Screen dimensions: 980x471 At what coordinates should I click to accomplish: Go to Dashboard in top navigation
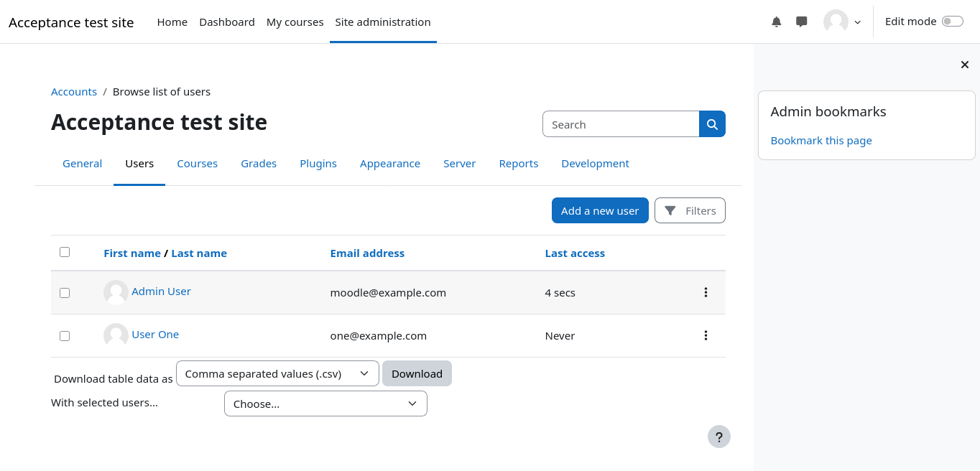[227, 22]
